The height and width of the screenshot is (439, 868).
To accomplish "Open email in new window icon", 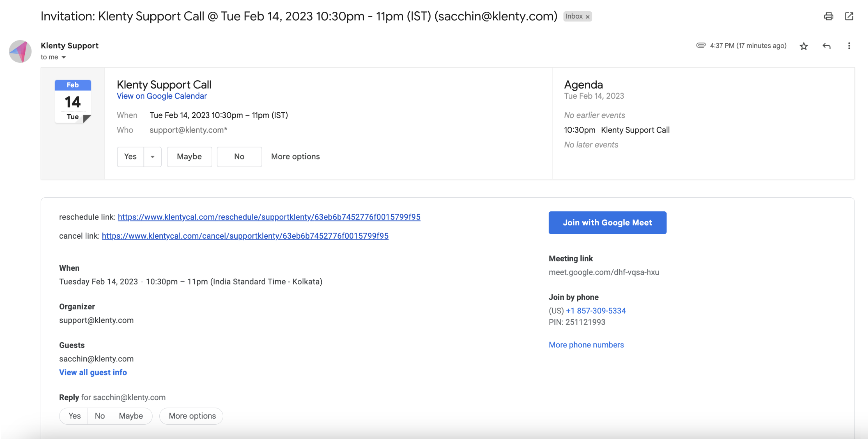I will (x=849, y=16).
